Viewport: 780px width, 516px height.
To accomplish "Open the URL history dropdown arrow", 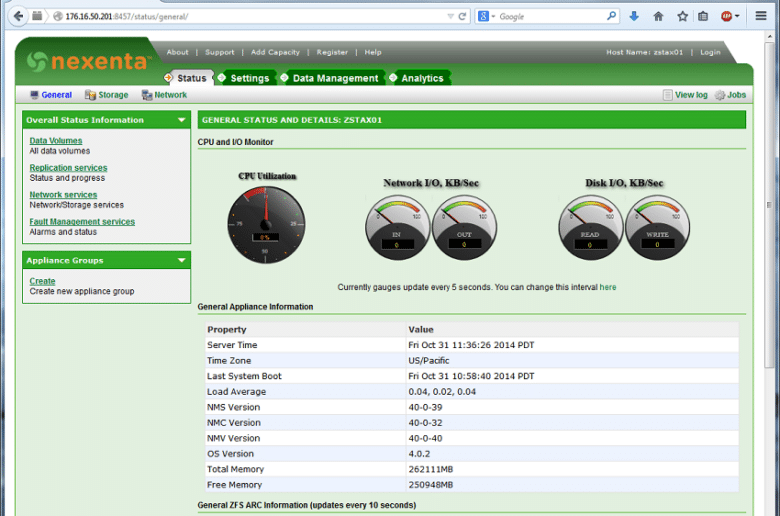I will pyautogui.click(x=450, y=16).
